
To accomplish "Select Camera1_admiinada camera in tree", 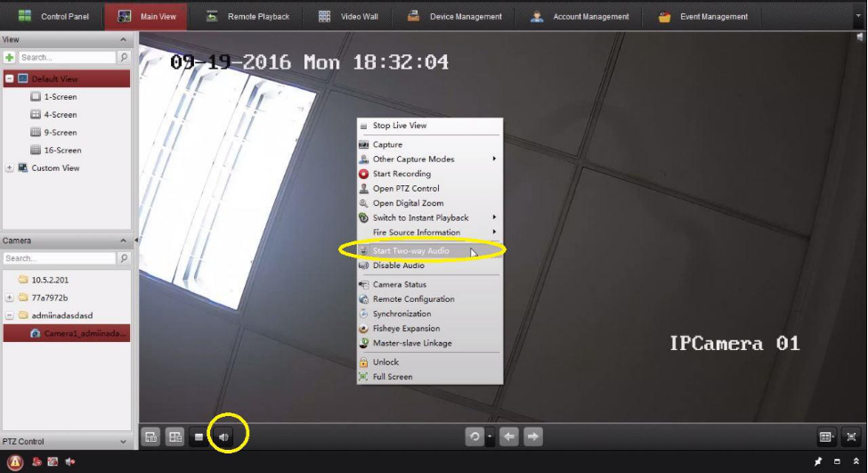I will pos(85,333).
